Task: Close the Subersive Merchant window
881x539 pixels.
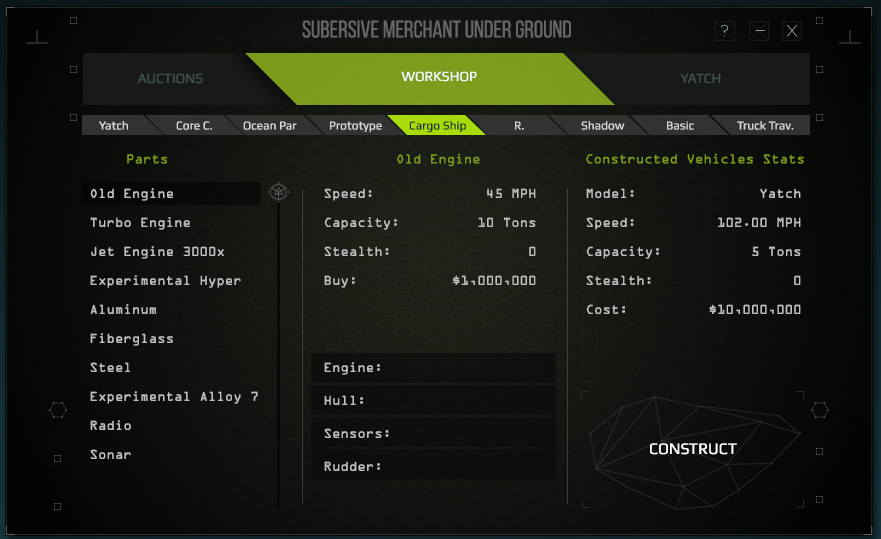Action: click(x=792, y=31)
